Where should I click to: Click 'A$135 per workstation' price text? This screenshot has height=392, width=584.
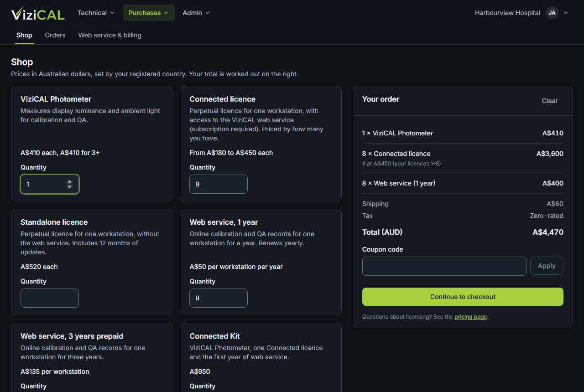pyautogui.click(x=55, y=371)
